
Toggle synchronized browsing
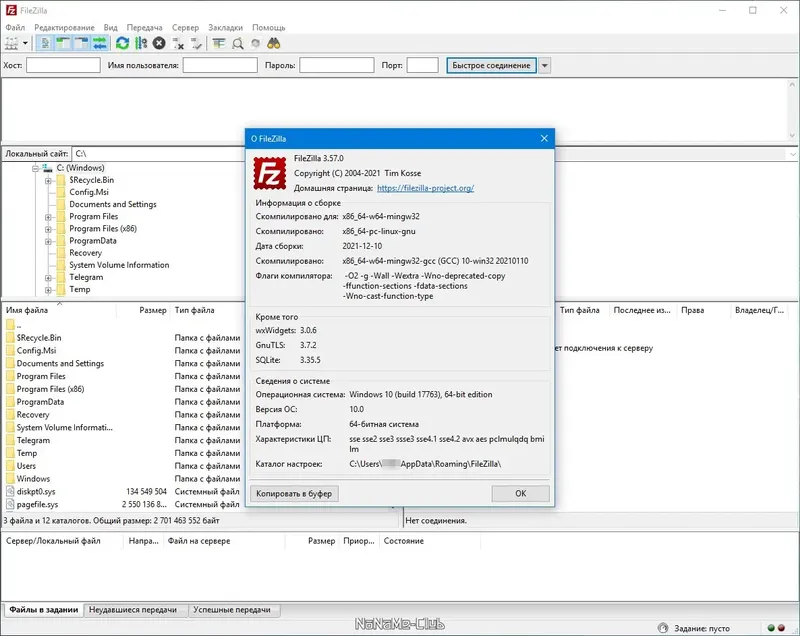pos(256,44)
